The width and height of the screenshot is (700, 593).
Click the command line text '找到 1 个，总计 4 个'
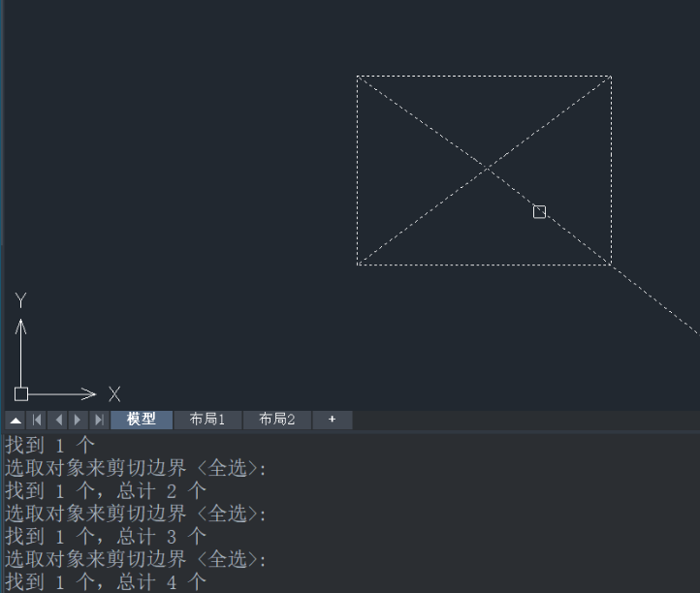tap(106, 582)
